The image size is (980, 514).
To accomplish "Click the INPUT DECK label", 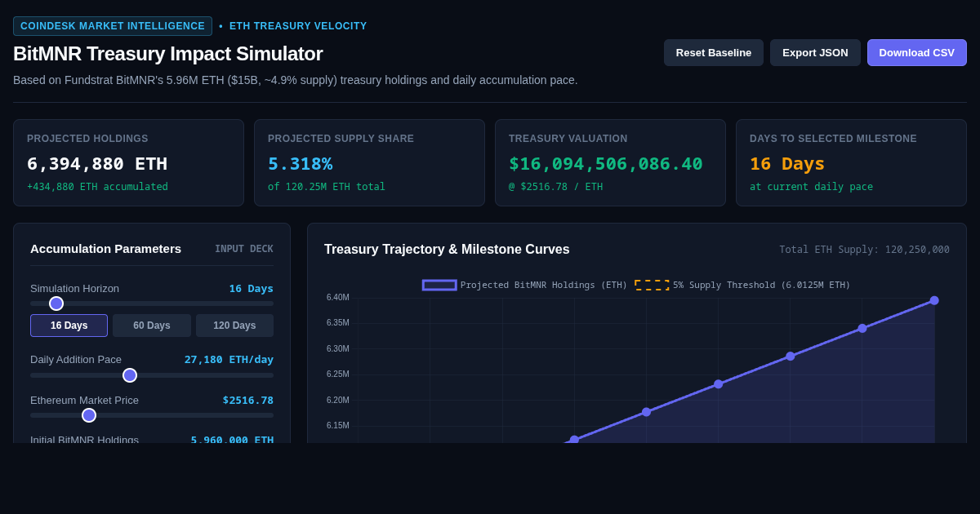I will (x=244, y=249).
